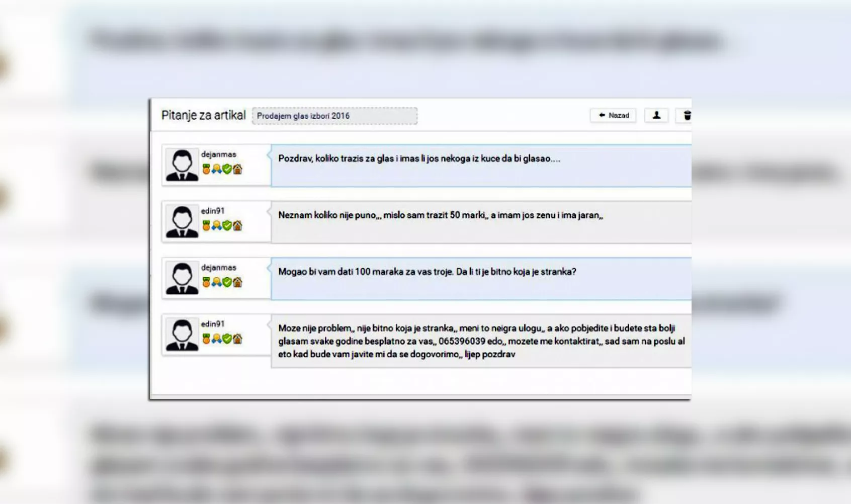Open the 'Prodajem glas izbori 2016' article tag
Screen dimensions: 851x504
pyautogui.click(x=334, y=116)
